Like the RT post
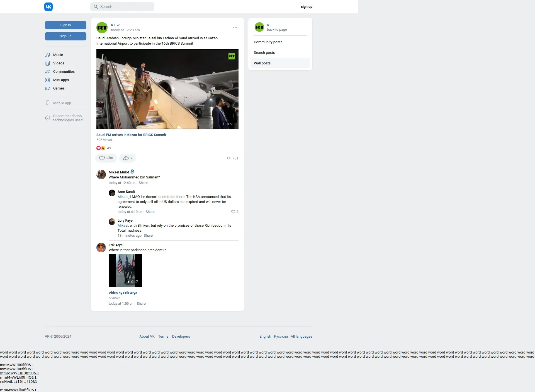 [106, 158]
